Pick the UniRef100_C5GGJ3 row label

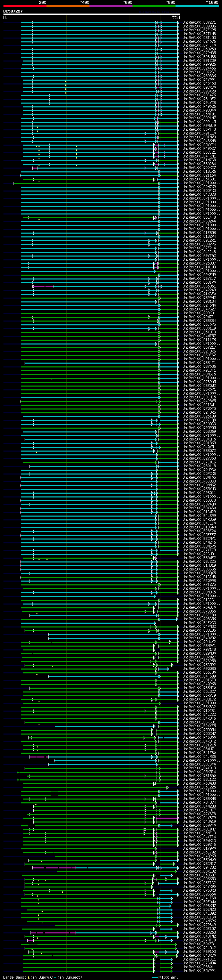(x=199, y=500)
